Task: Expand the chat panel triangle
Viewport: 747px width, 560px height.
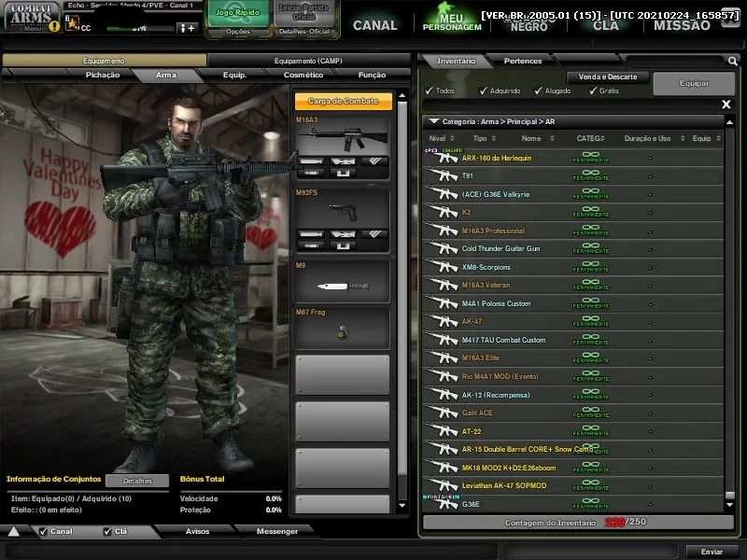Action: [13, 531]
